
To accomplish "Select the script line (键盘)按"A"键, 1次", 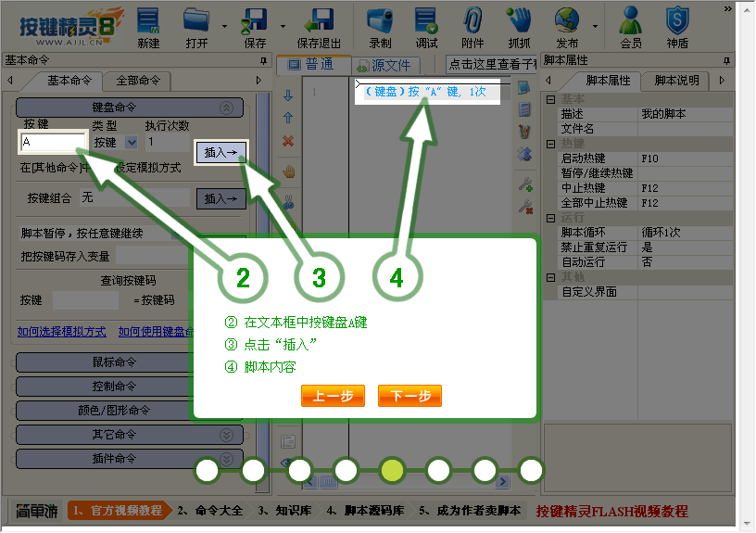I will (426, 92).
